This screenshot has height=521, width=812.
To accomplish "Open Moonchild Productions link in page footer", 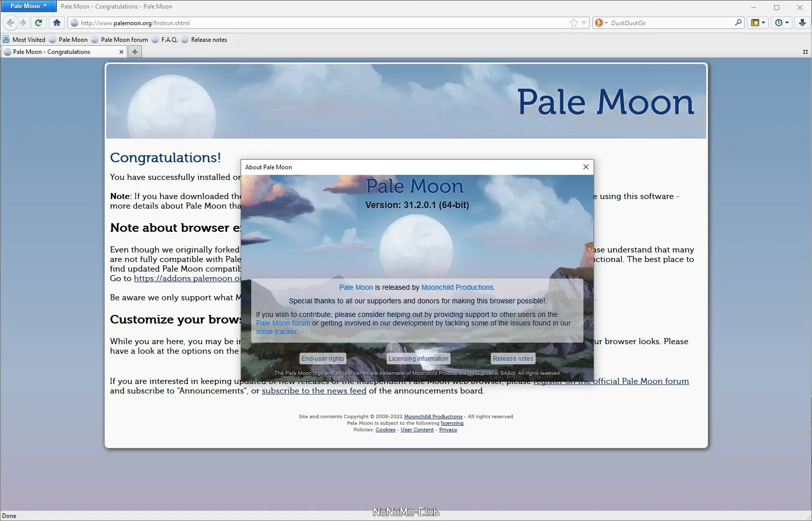I will (433, 417).
